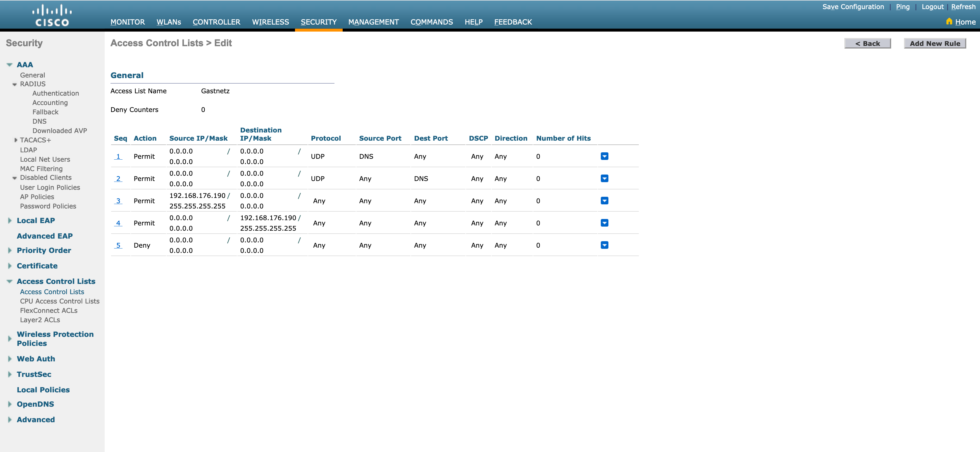Viewport: 980px width, 452px height.
Task: Expand the TrustSec arrow
Action: click(x=10, y=375)
